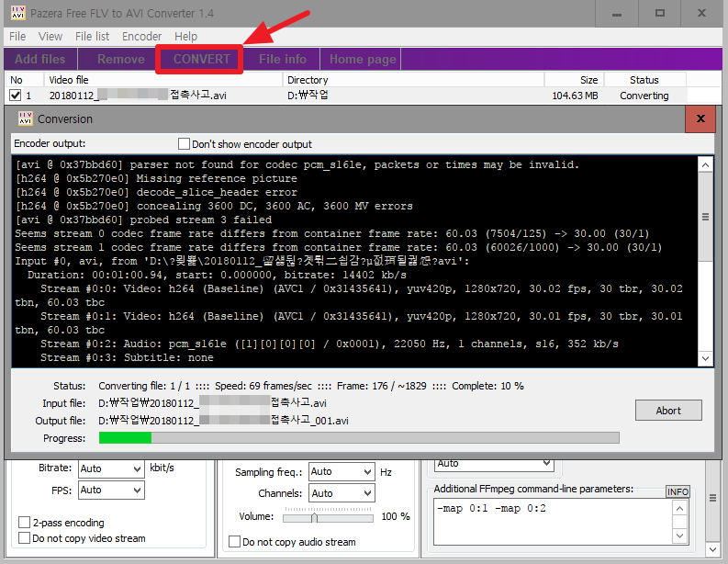Open the View menu
The width and height of the screenshot is (728, 564).
50,36
